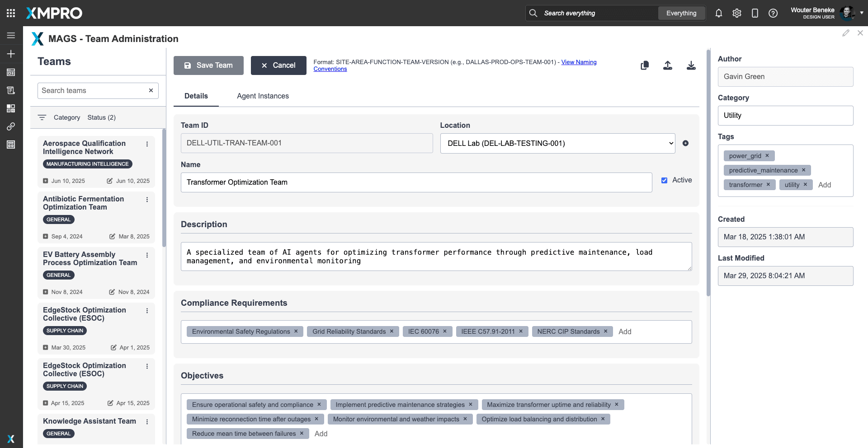
Task: Switch to Agent Instances tab
Action: (263, 96)
